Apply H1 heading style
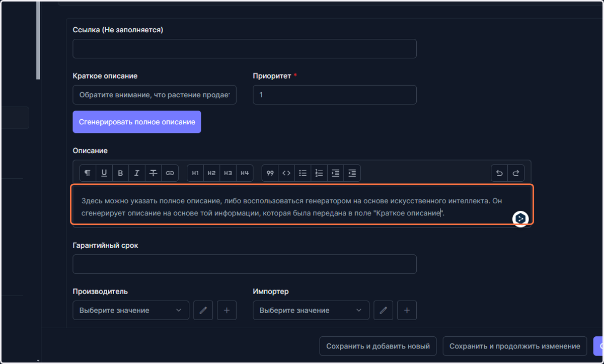The image size is (604, 364). (195, 173)
